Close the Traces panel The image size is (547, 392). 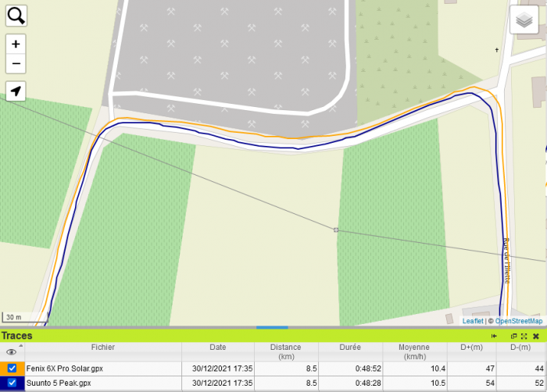536,336
